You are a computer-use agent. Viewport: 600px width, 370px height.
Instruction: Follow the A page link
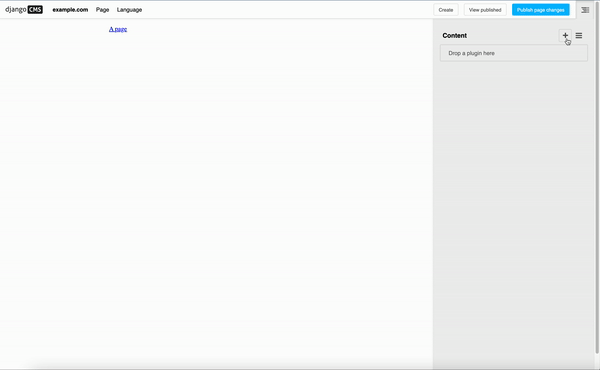tap(118, 29)
